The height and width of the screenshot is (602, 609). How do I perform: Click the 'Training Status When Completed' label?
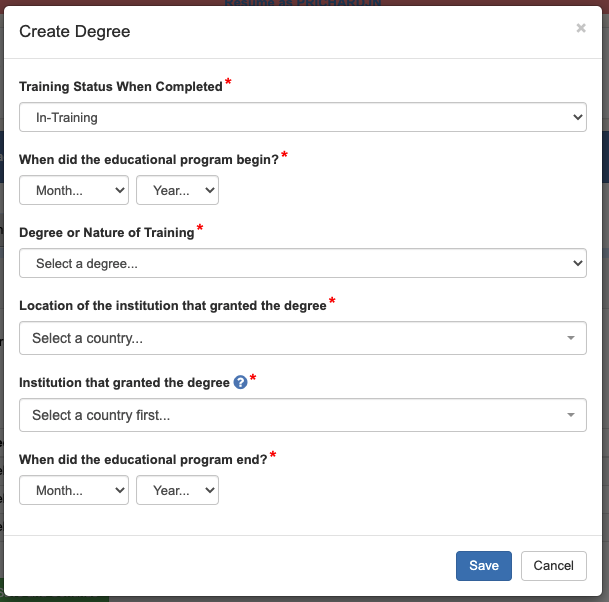(120, 87)
